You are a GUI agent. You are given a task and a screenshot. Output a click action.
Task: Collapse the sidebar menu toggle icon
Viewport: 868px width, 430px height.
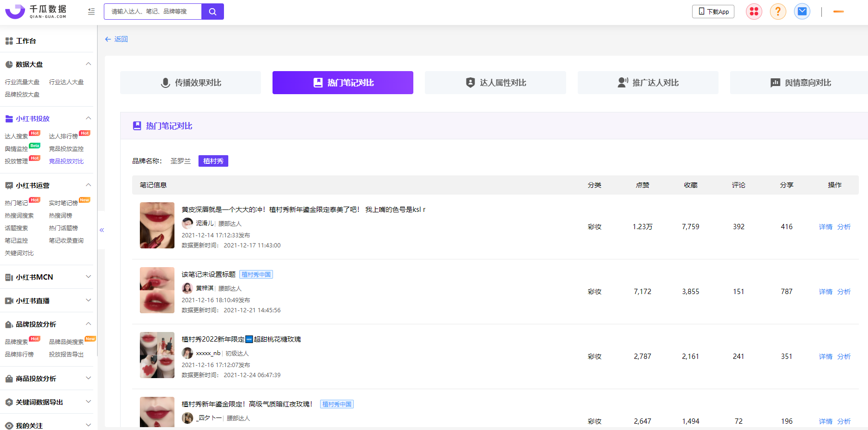pyautogui.click(x=91, y=12)
